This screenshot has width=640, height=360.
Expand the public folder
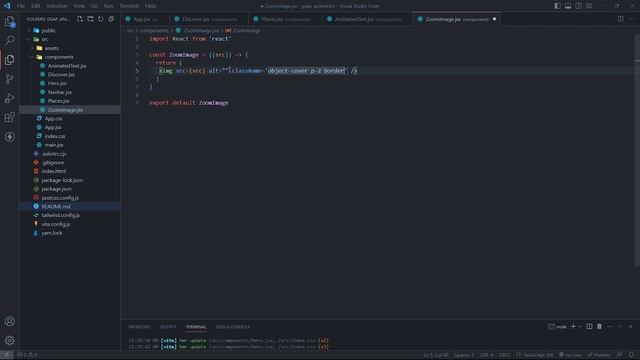[28, 31]
